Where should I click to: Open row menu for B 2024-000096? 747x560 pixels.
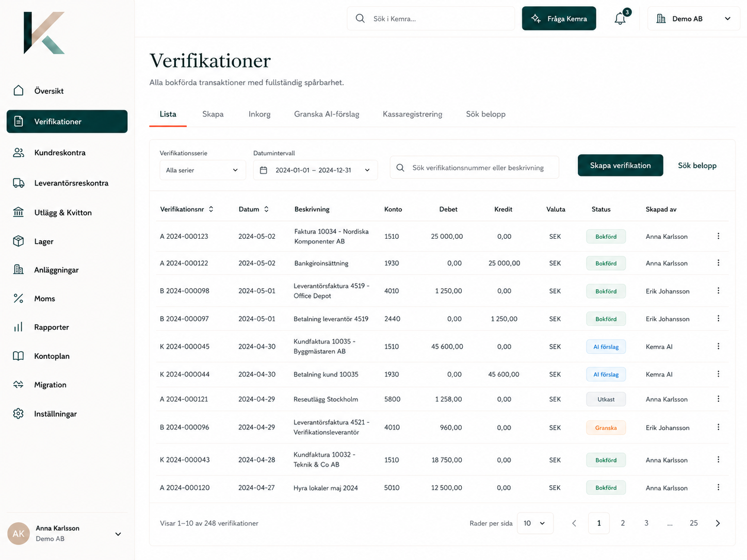click(x=718, y=427)
